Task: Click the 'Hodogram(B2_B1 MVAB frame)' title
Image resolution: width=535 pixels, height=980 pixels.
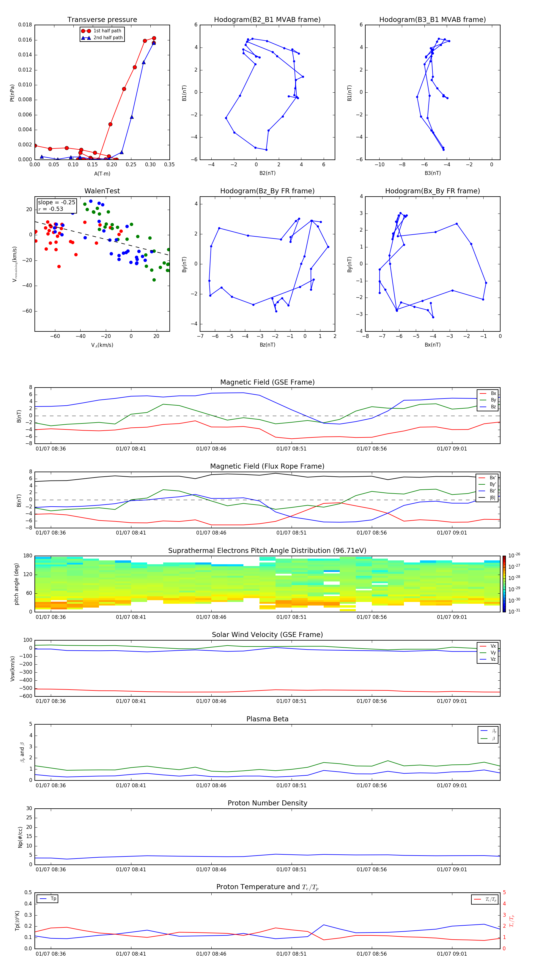Action: [x=267, y=20]
